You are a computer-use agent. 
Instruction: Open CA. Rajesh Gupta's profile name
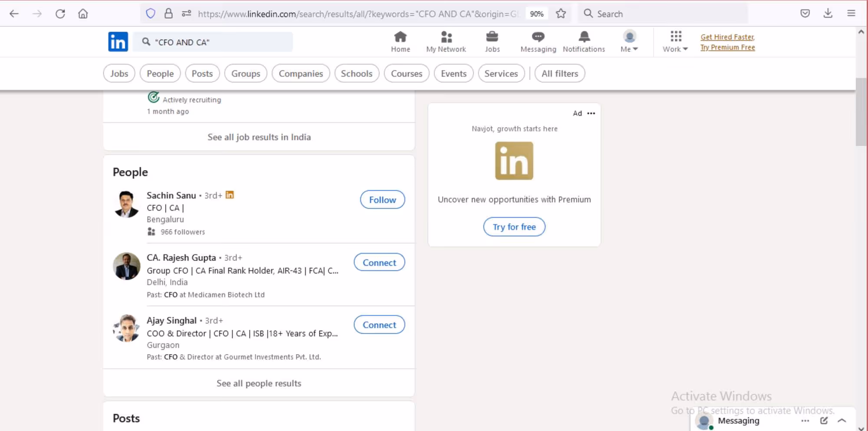pyautogui.click(x=181, y=258)
